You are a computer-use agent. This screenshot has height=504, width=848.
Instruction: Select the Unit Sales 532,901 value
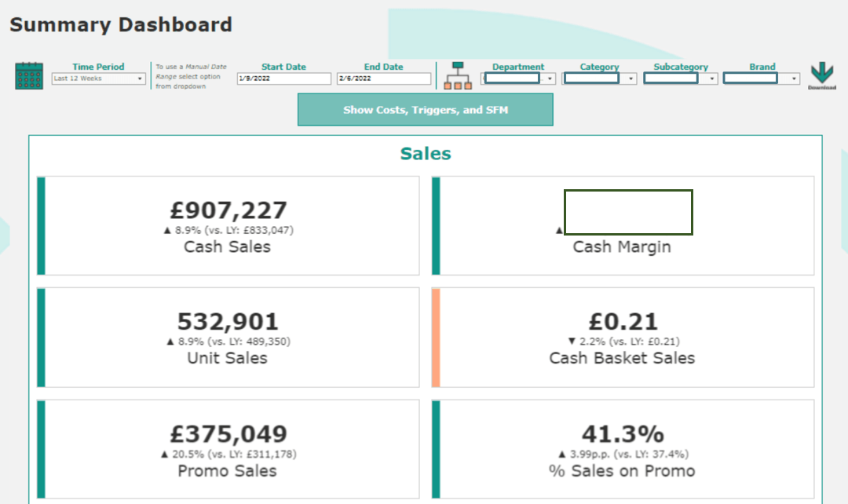coord(228,322)
